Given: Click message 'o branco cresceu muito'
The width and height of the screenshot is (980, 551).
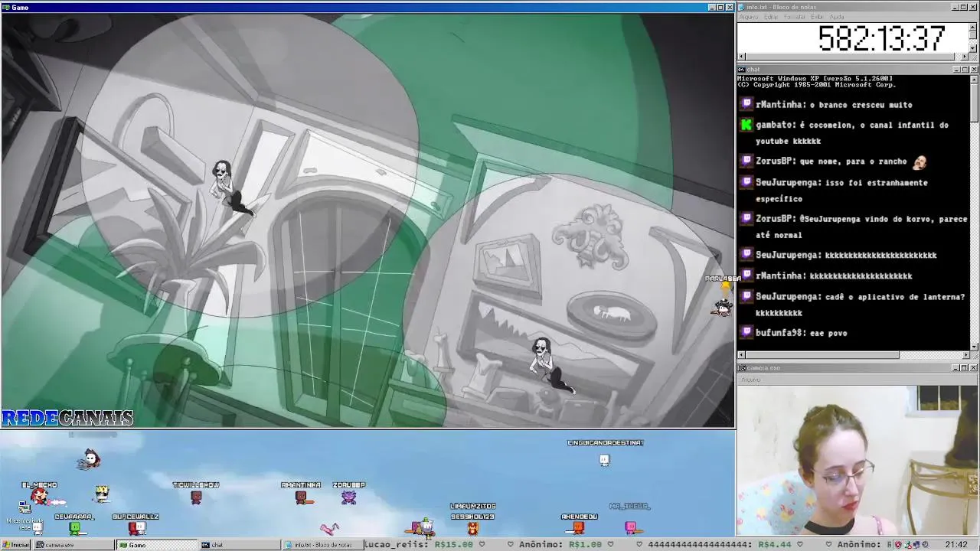Looking at the screenshot, I should (861, 105).
